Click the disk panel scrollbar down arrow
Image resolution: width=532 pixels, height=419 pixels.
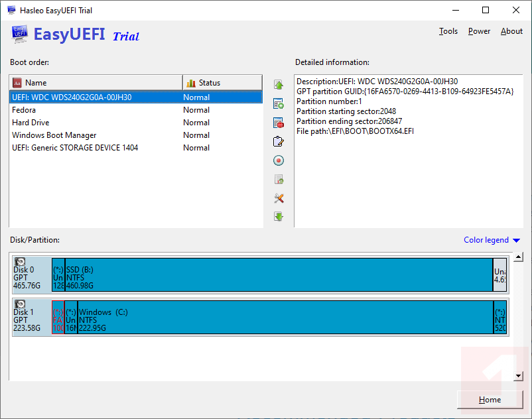coord(518,376)
